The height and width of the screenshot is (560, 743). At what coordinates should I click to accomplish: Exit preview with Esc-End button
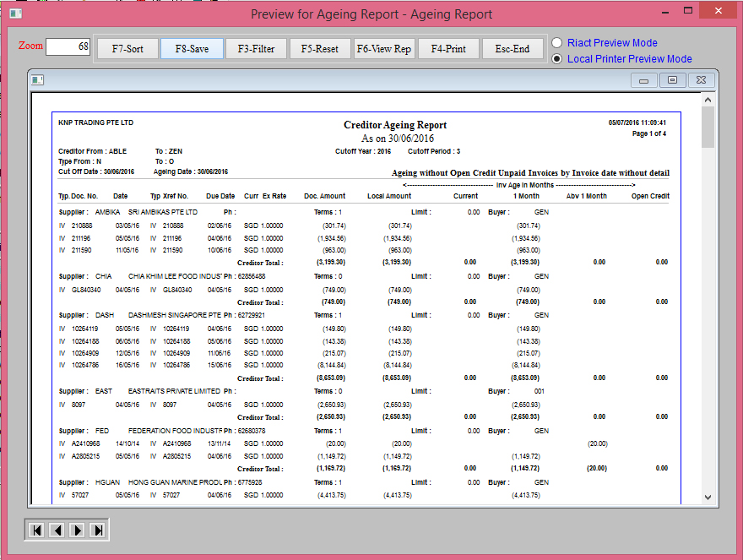pos(513,49)
